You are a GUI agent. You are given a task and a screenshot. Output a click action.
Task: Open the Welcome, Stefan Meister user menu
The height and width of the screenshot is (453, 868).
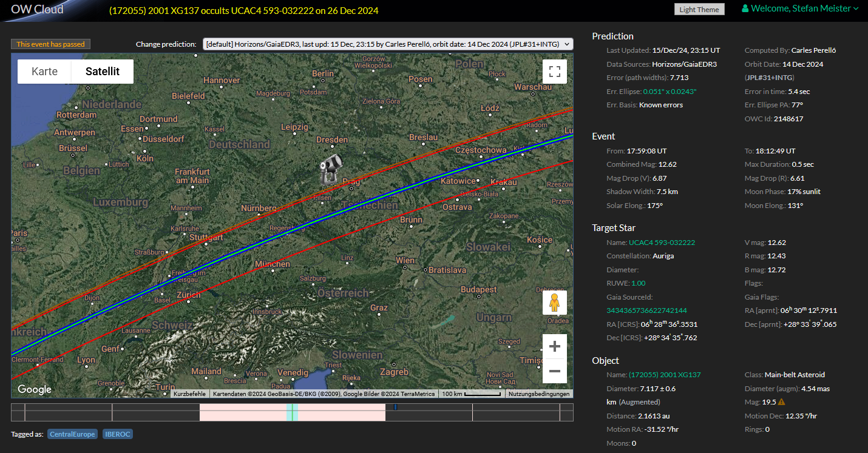[x=800, y=8]
